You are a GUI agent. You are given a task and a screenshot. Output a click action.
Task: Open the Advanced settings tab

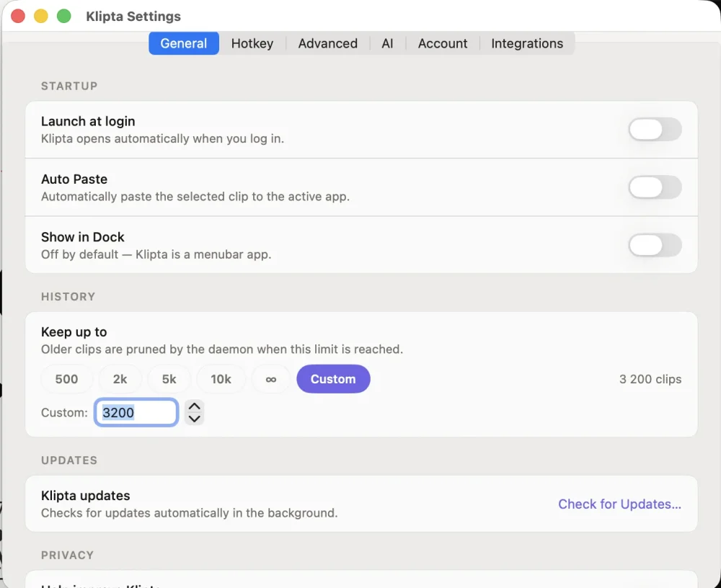(327, 43)
